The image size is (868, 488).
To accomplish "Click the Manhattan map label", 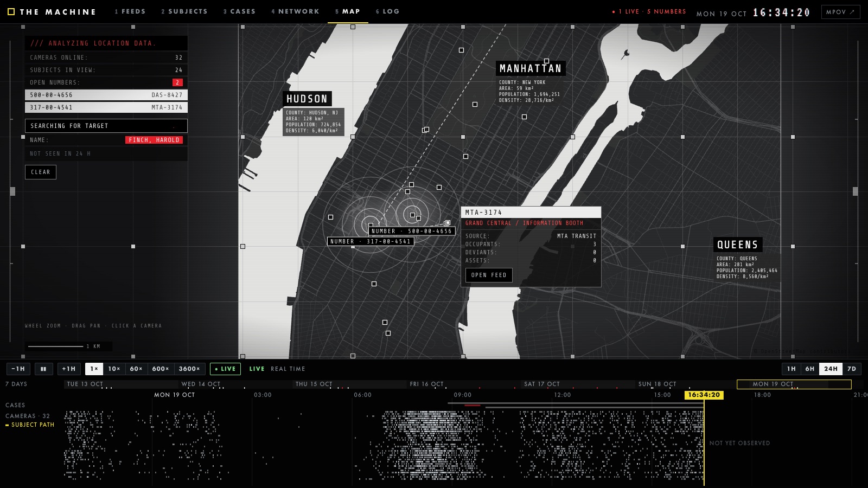I will pos(531,68).
